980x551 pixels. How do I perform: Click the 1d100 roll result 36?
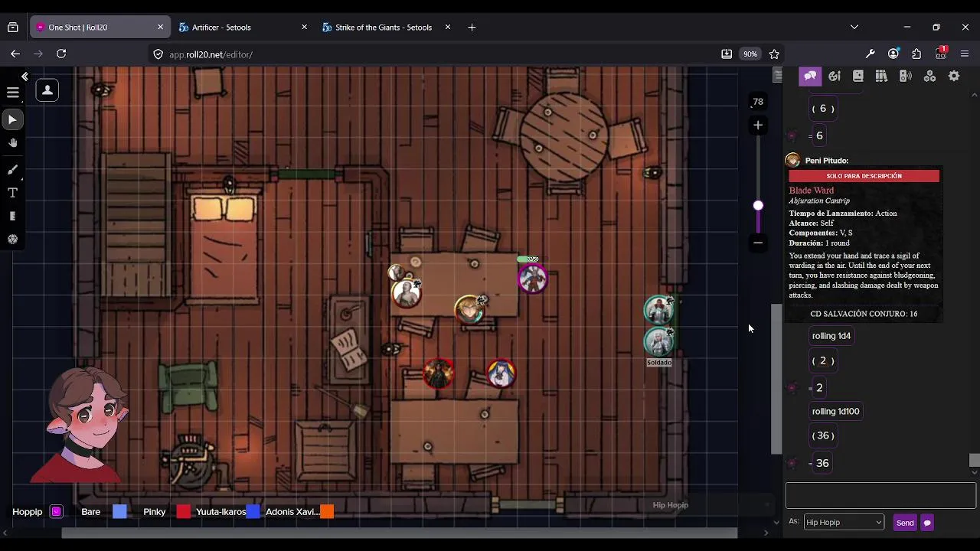(x=822, y=463)
